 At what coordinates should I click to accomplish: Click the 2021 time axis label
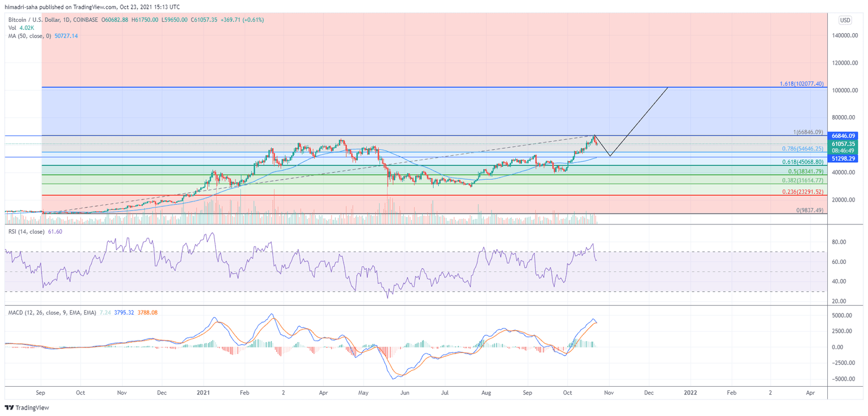click(203, 393)
